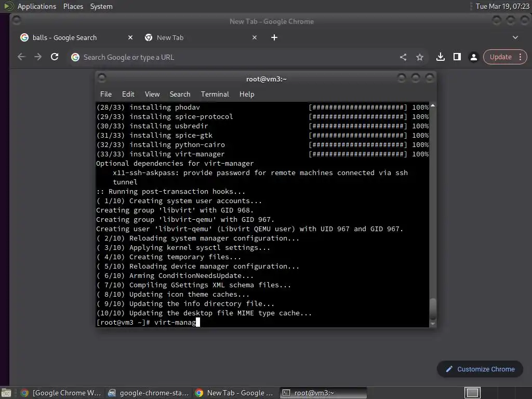Click the 'root@vm3:~' terminal title bar

pos(267,79)
